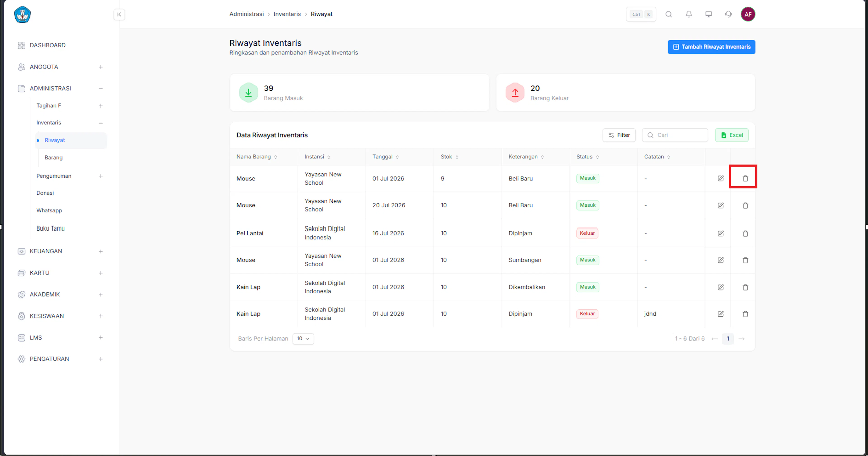Delete the Kain Lap row with note jdnd
The image size is (868, 456).
click(x=745, y=314)
